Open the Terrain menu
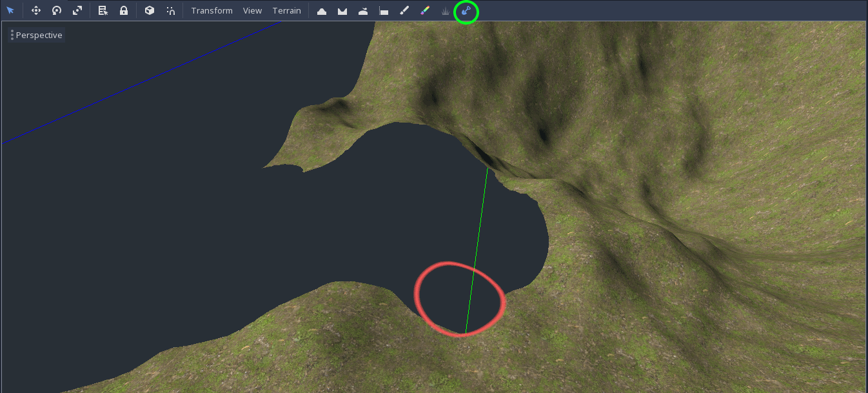 coord(286,10)
